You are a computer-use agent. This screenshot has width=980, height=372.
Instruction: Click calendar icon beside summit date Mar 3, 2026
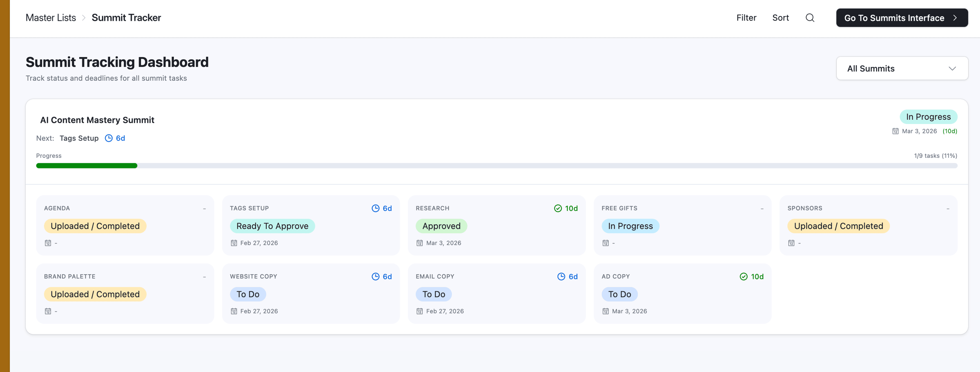895,131
